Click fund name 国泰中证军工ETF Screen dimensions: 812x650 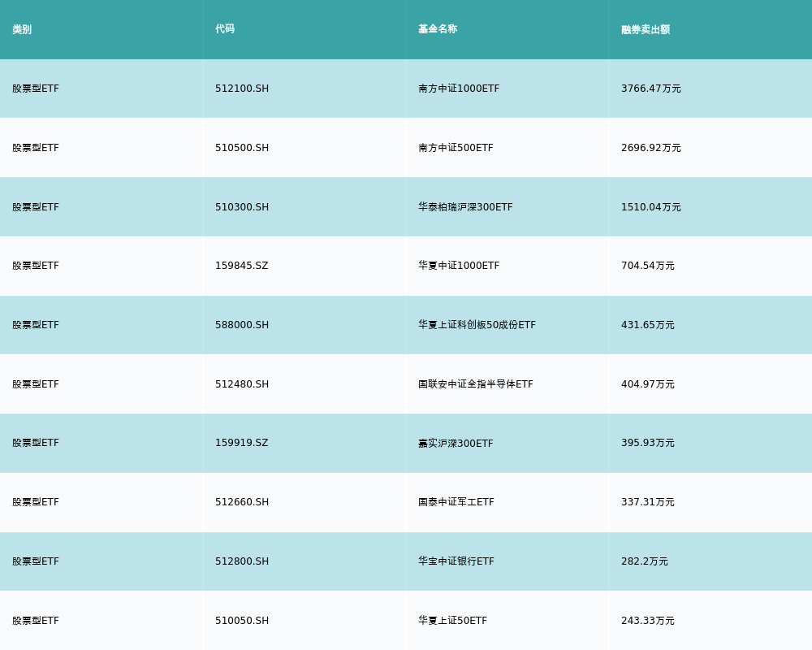click(456, 502)
